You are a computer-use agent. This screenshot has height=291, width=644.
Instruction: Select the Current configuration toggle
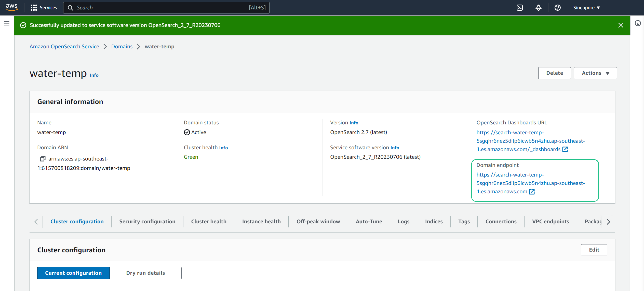click(73, 273)
